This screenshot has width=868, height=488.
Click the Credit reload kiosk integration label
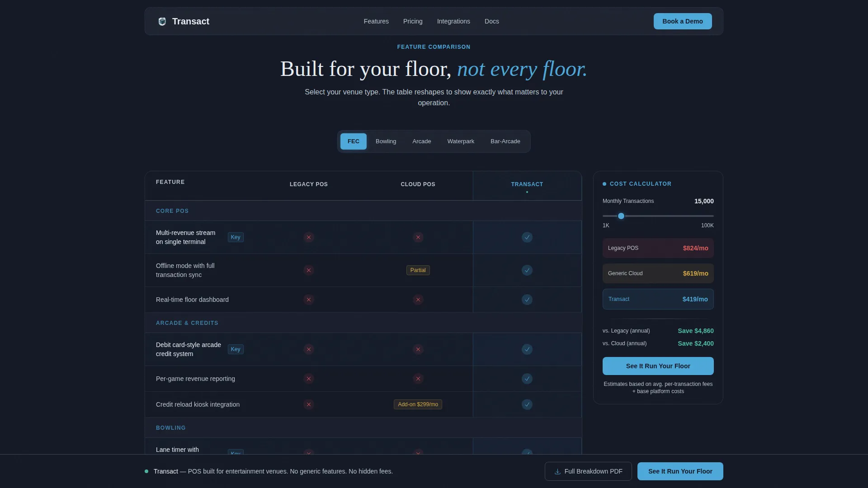pyautogui.click(x=198, y=404)
